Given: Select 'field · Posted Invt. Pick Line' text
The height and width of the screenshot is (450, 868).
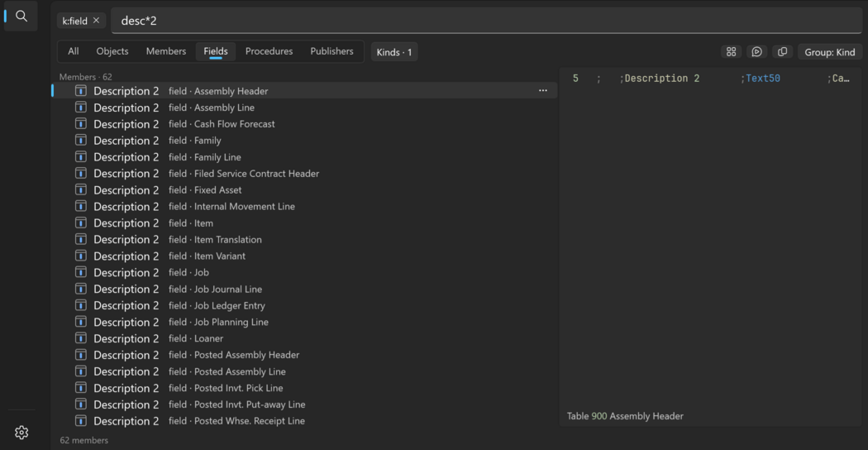Looking at the screenshot, I should [x=226, y=388].
